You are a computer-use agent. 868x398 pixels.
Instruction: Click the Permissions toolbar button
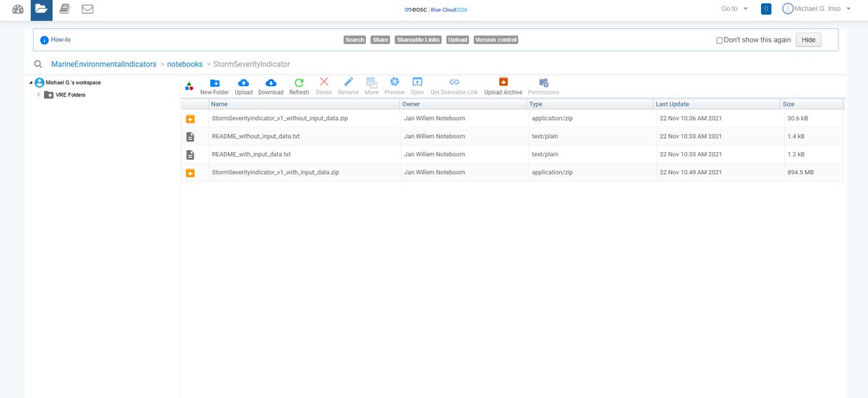(x=543, y=86)
